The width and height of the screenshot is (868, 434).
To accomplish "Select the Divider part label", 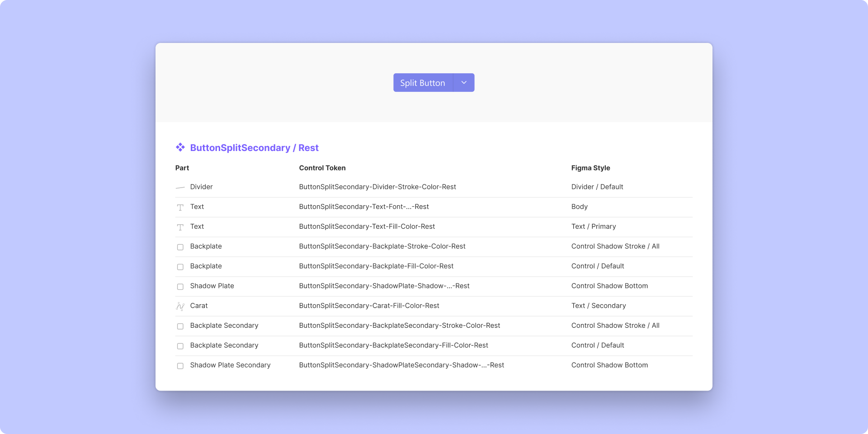I will pos(201,187).
